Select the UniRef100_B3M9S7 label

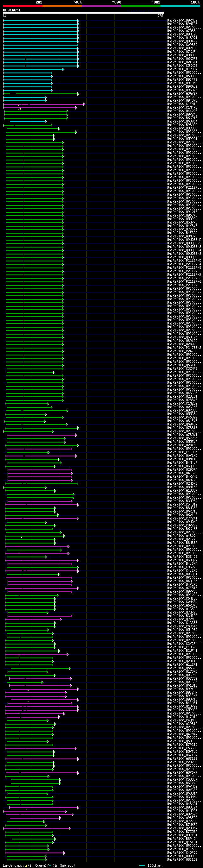point(182,501)
